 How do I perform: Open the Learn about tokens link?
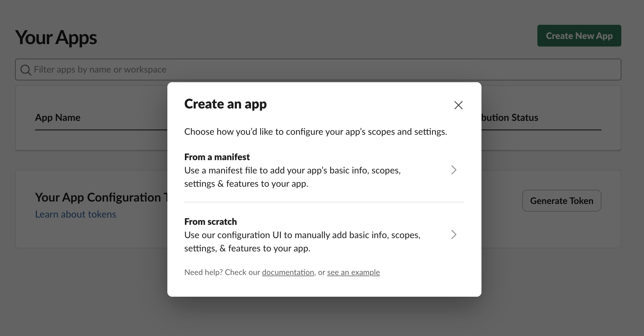[76, 214]
